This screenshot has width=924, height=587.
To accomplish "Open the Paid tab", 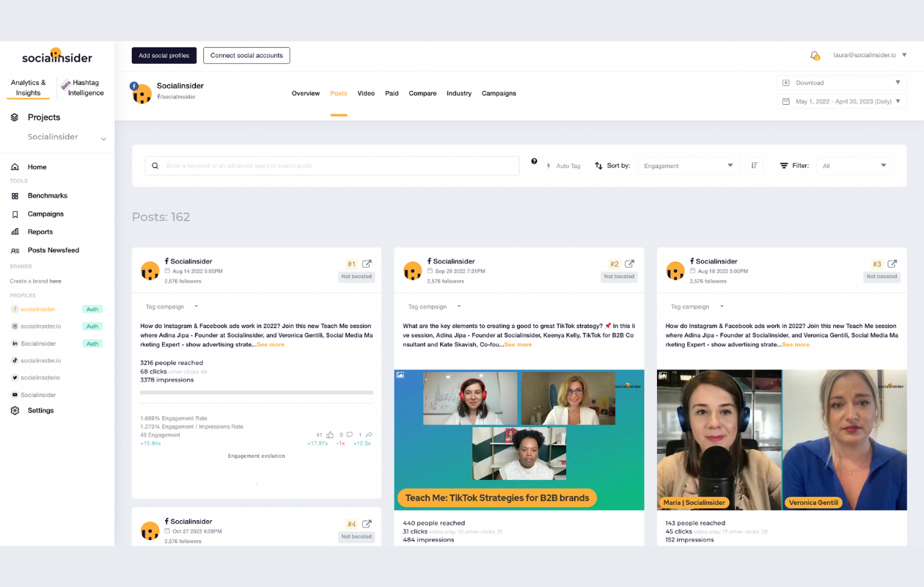I will click(392, 94).
